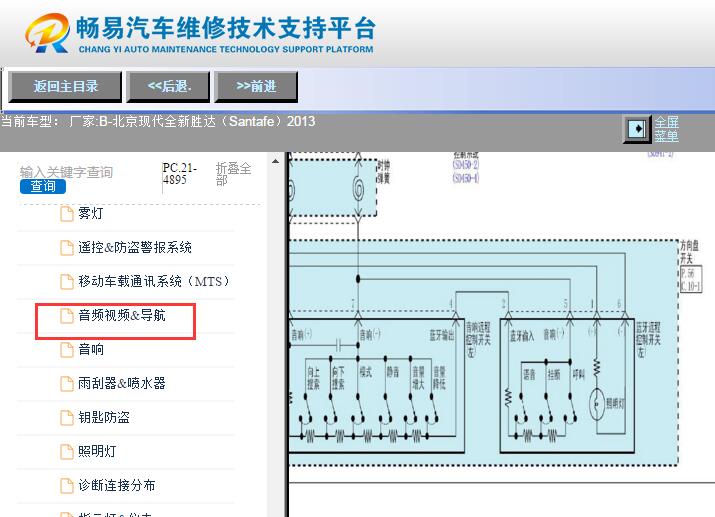The image size is (715, 517).
Task: Click the 查询 search button
Action: pyautogui.click(x=43, y=186)
